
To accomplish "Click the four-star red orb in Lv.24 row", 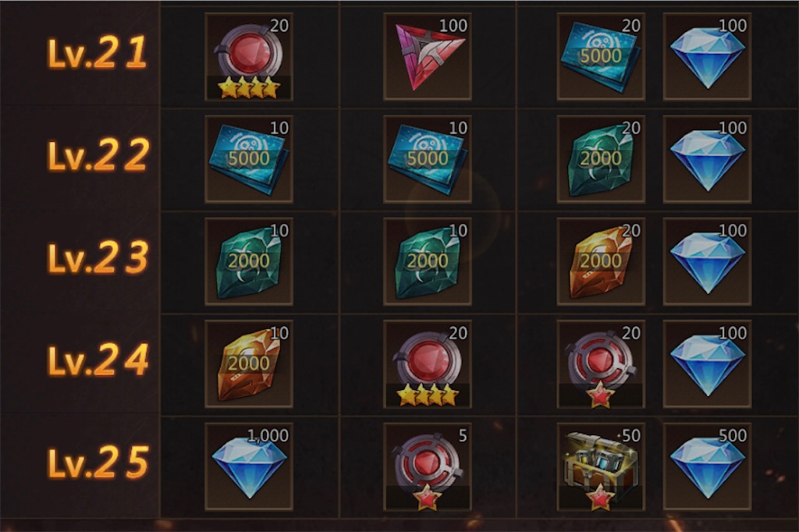I will (428, 364).
